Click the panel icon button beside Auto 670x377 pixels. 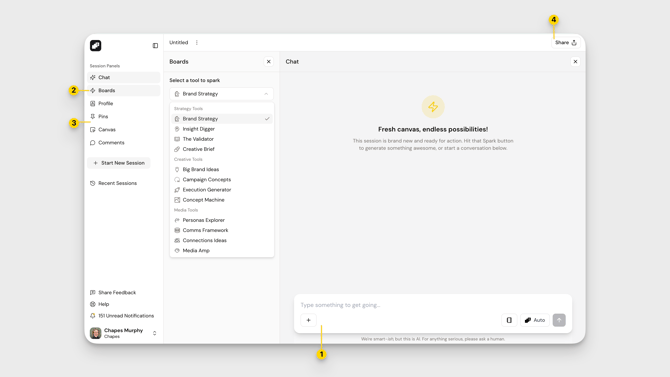[x=509, y=320]
